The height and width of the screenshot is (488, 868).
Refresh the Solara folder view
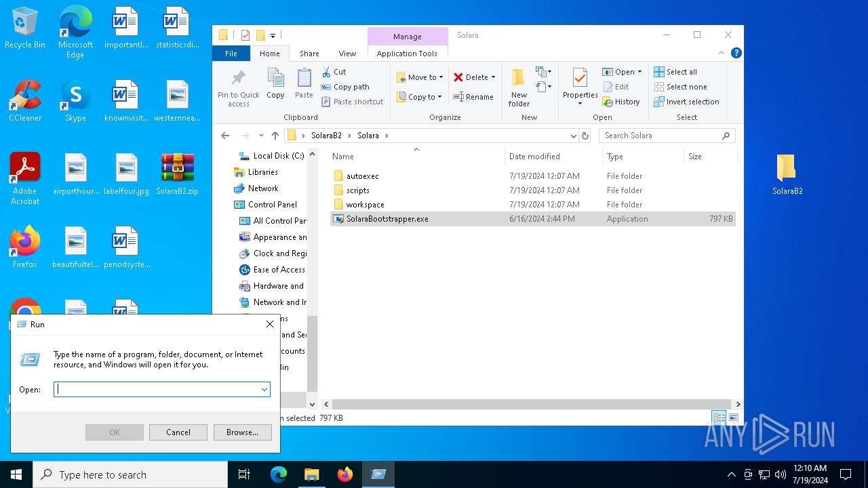click(585, 136)
